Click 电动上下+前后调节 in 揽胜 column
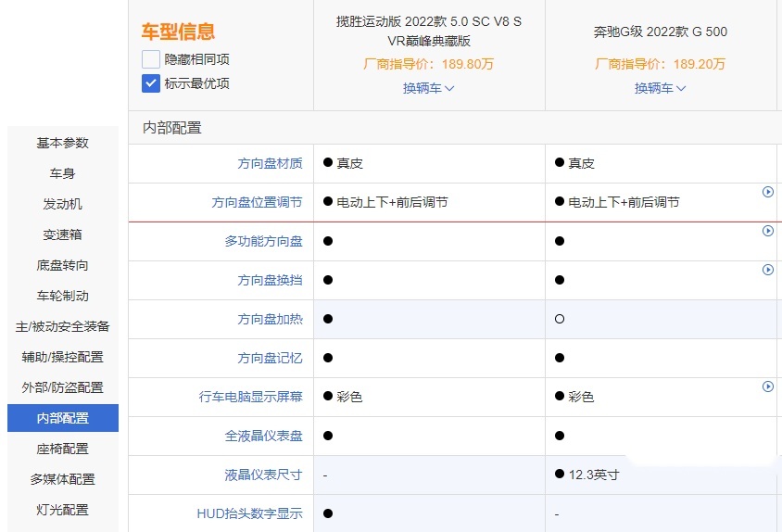 tap(392, 202)
